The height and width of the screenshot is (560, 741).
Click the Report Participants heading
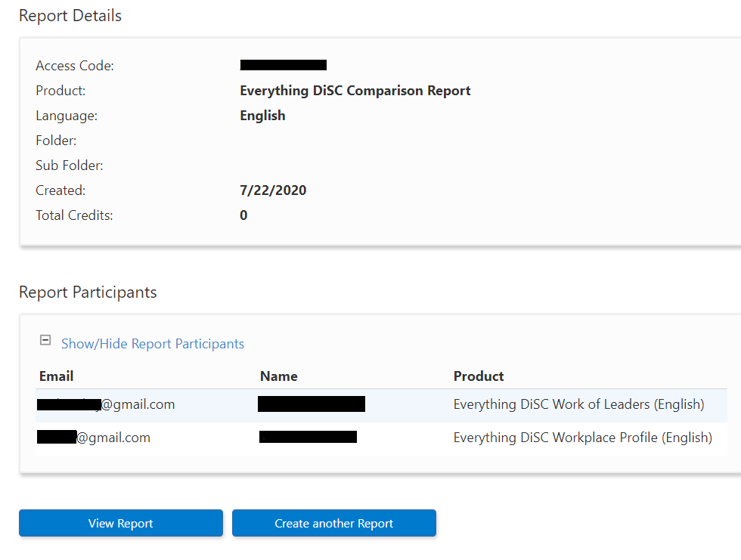[x=88, y=292]
